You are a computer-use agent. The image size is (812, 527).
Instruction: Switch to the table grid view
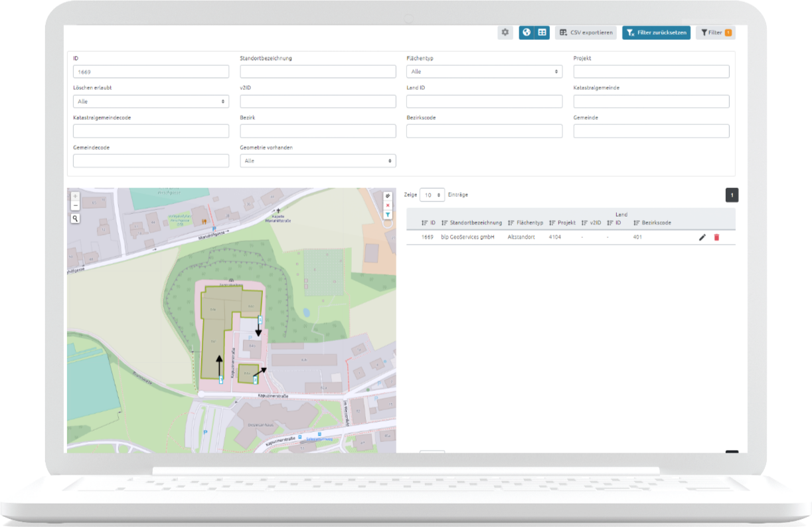(x=542, y=33)
